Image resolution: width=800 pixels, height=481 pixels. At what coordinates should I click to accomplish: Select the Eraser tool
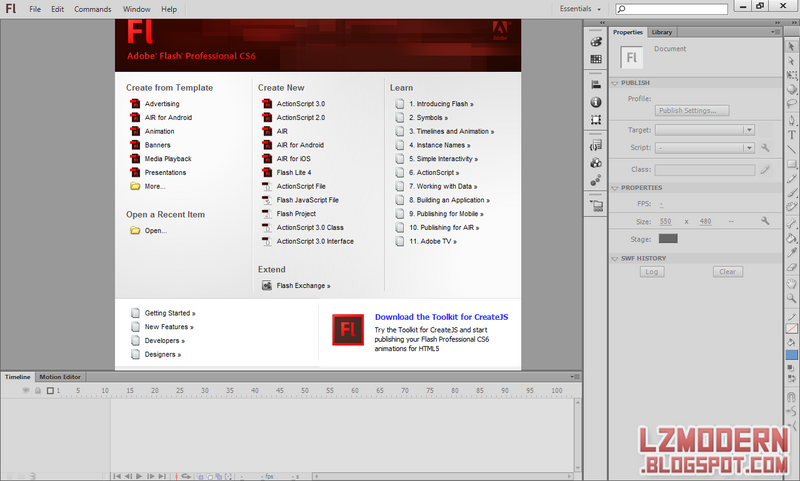(x=791, y=267)
